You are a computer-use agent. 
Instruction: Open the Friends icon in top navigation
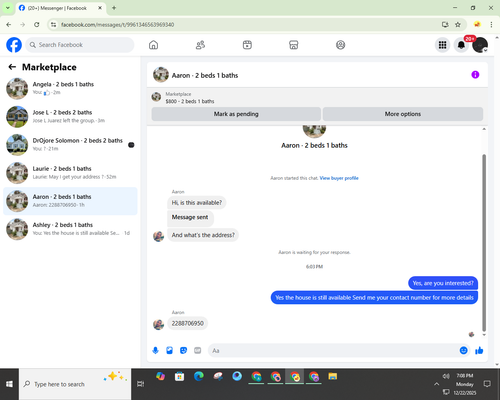200,45
